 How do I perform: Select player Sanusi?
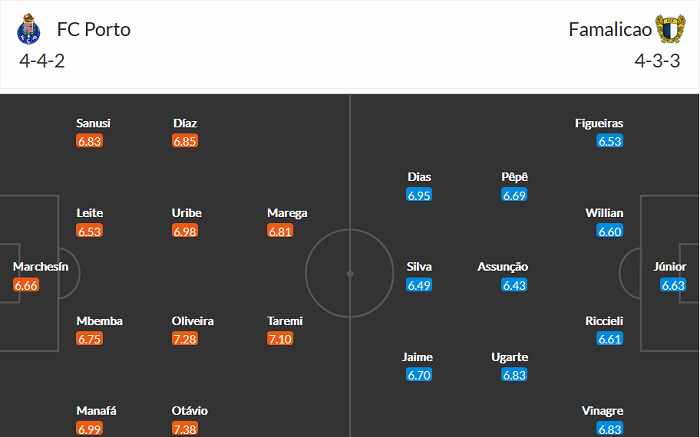click(x=93, y=123)
